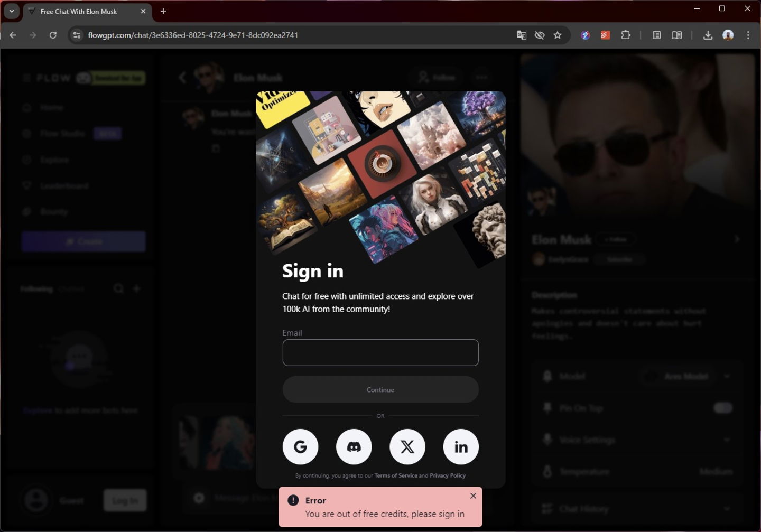Viewport: 761px width, 532px height.
Task: Open the browser extensions puzzle icon
Action: pyautogui.click(x=626, y=35)
